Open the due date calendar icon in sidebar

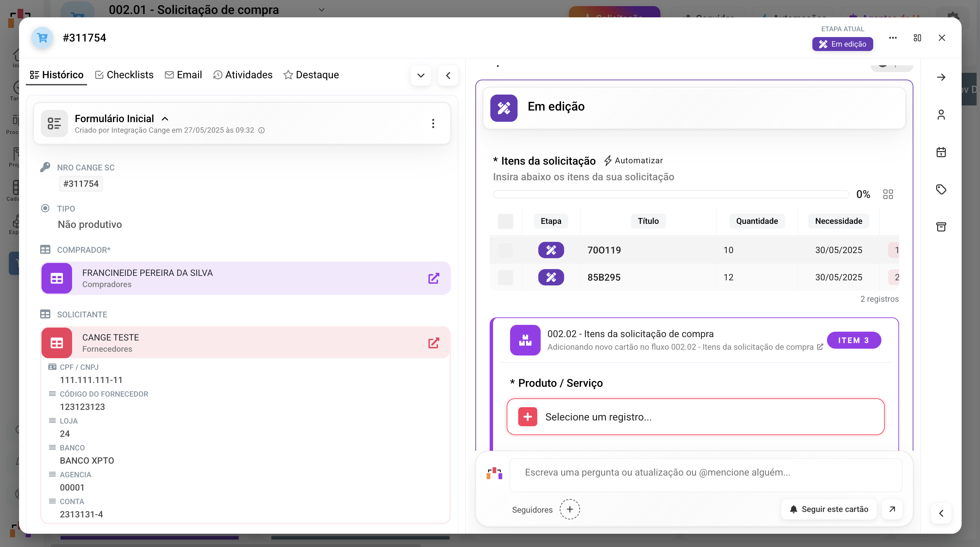pyautogui.click(x=941, y=152)
